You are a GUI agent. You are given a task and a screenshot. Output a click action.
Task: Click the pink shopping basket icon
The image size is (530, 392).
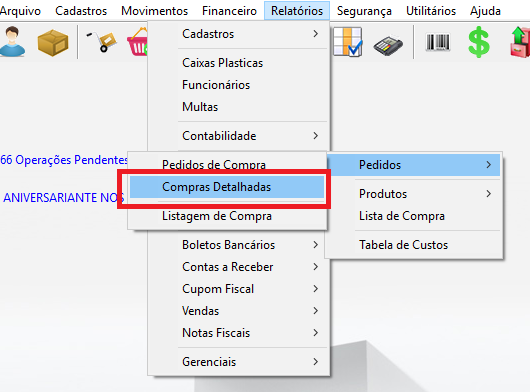[x=137, y=42]
